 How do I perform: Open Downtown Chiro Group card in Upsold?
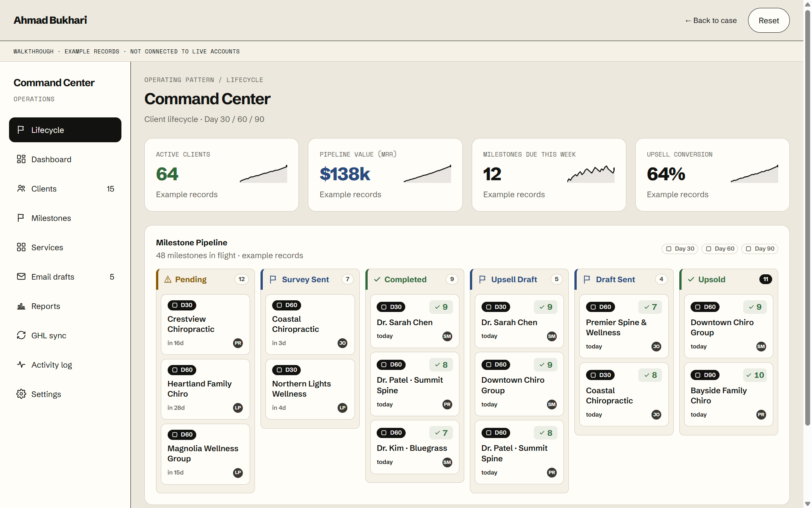coord(729,326)
